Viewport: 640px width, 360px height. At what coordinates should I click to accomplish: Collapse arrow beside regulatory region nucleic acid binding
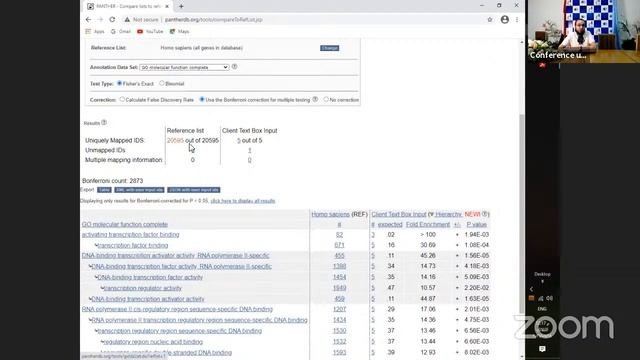click(102, 342)
